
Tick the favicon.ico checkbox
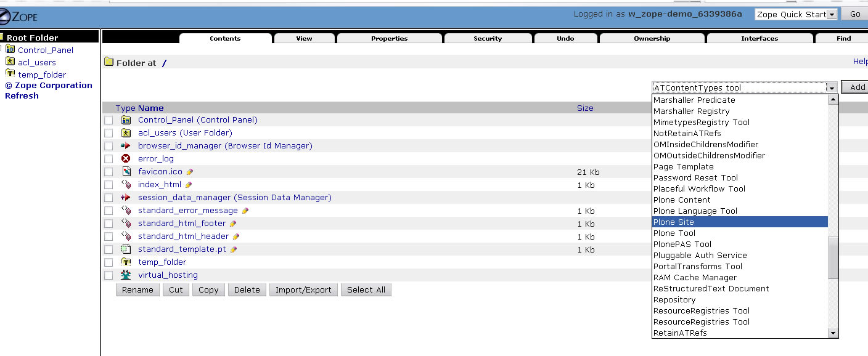[108, 172]
